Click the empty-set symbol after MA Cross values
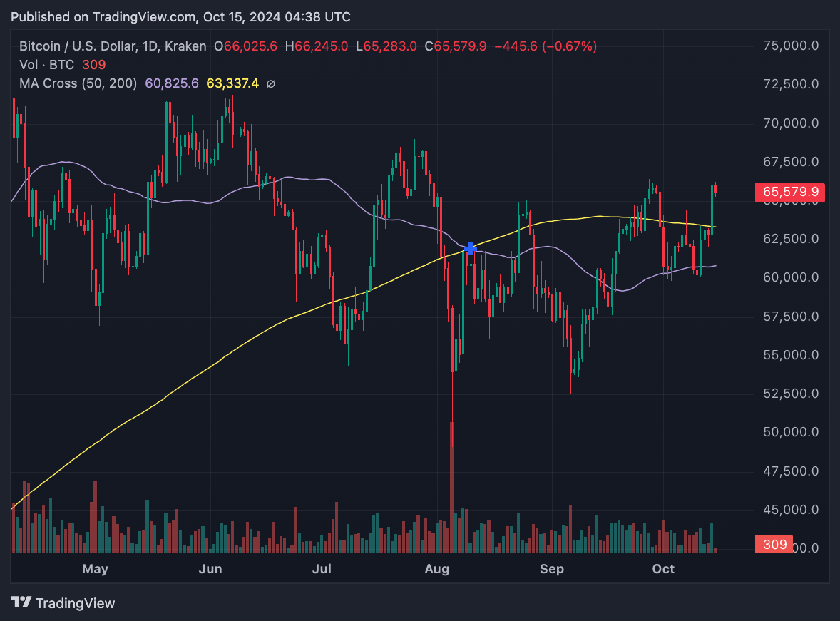Screen dimensions: 840x621 coord(271,83)
